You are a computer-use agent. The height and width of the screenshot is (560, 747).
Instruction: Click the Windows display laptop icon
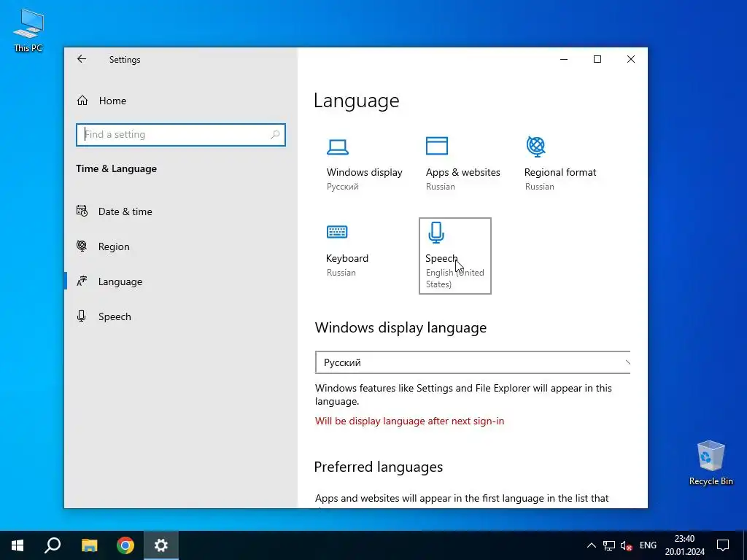[337, 147]
